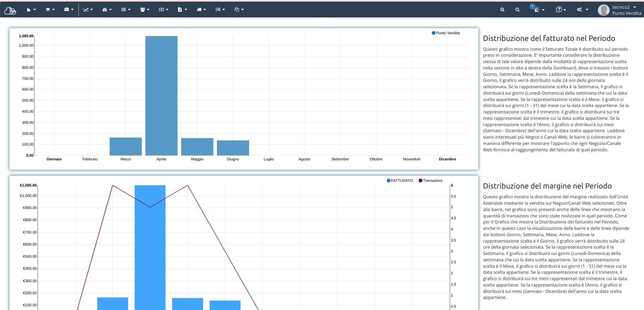Screen dimensions: 644x310
Task: Click the Maggio bar in top chart
Action: [197, 147]
